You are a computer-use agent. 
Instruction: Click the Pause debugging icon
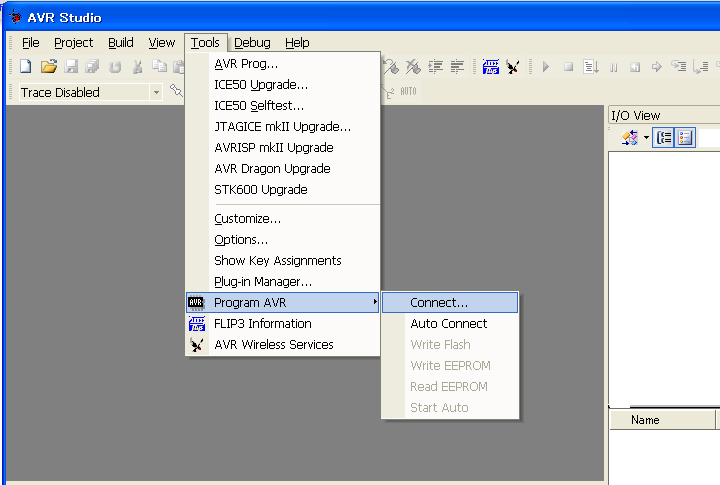click(x=613, y=68)
